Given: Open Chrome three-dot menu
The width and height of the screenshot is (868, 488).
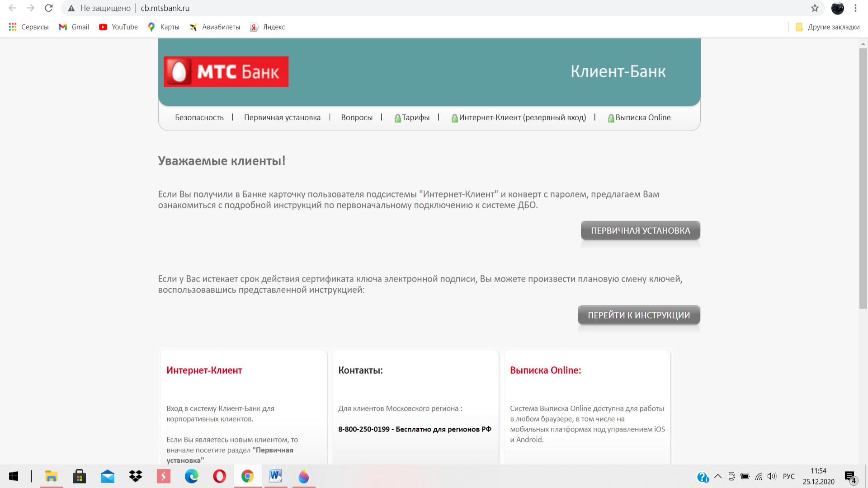Looking at the screenshot, I should coord(855,8).
